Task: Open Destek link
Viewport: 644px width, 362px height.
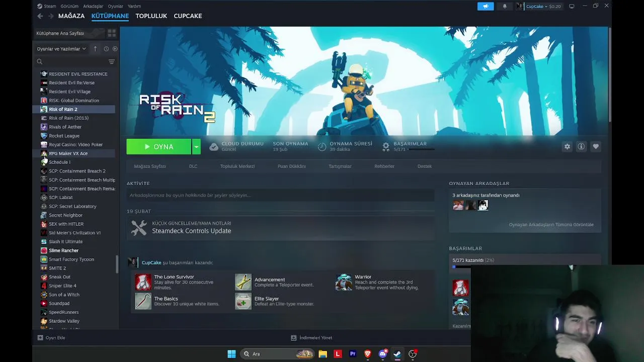Action: [425, 166]
